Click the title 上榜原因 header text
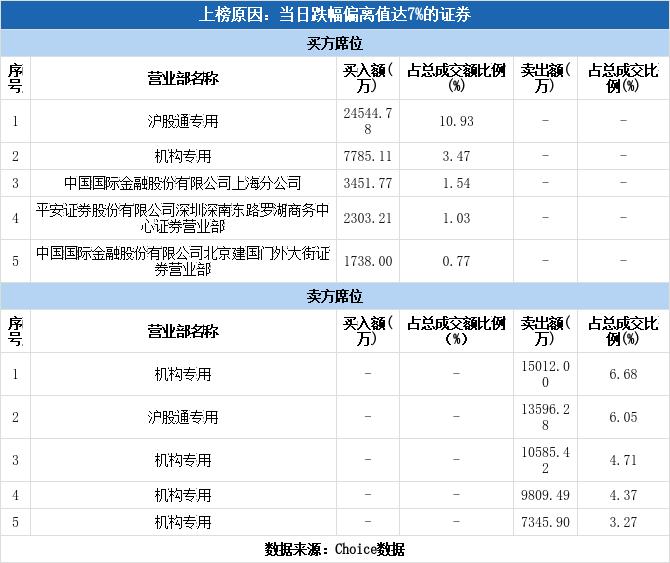This screenshot has height=563, width=670. point(335,15)
